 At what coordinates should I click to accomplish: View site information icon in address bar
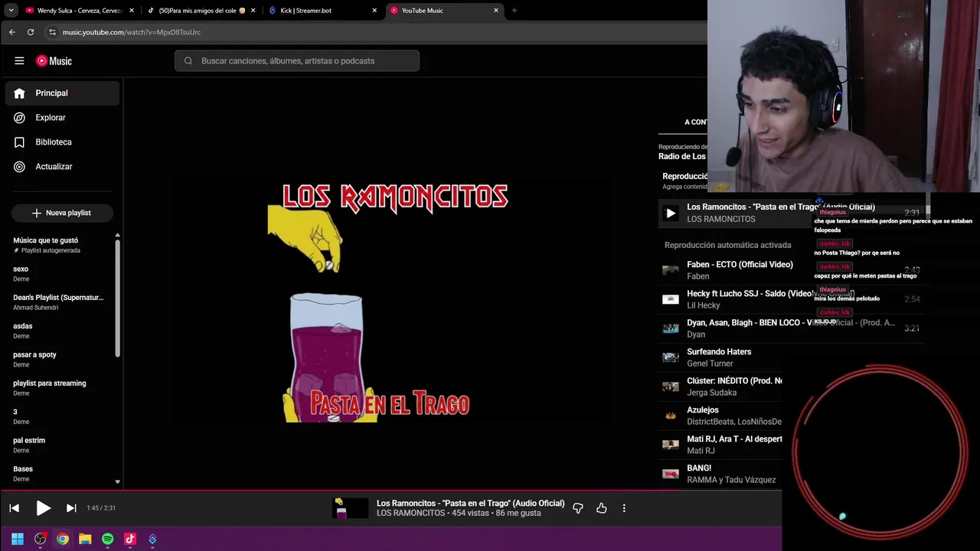52,32
